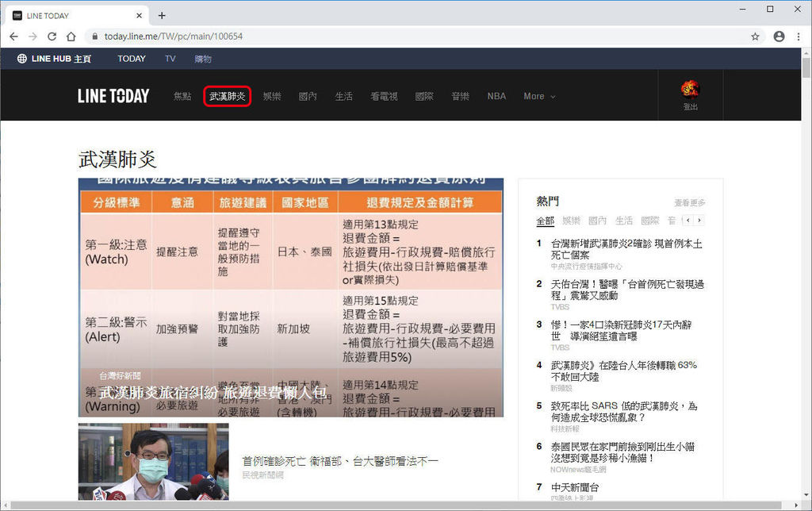This screenshot has height=511, width=812.
Task: Select 全部 filter in 熱門
Action: (x=545, y=221)
